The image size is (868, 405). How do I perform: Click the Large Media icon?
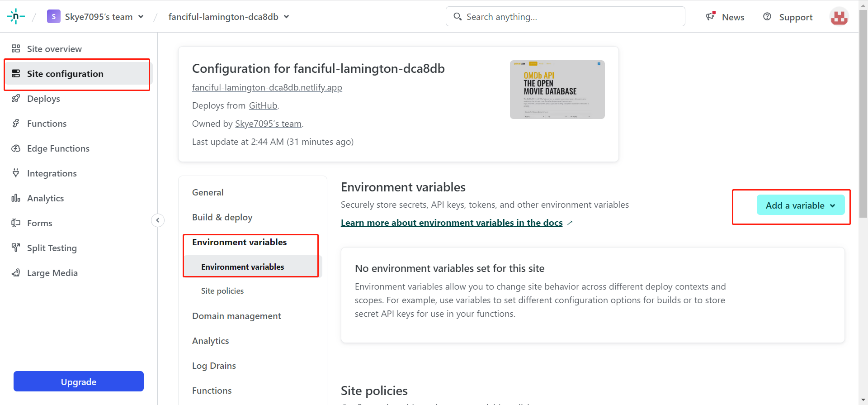point(16,272)
